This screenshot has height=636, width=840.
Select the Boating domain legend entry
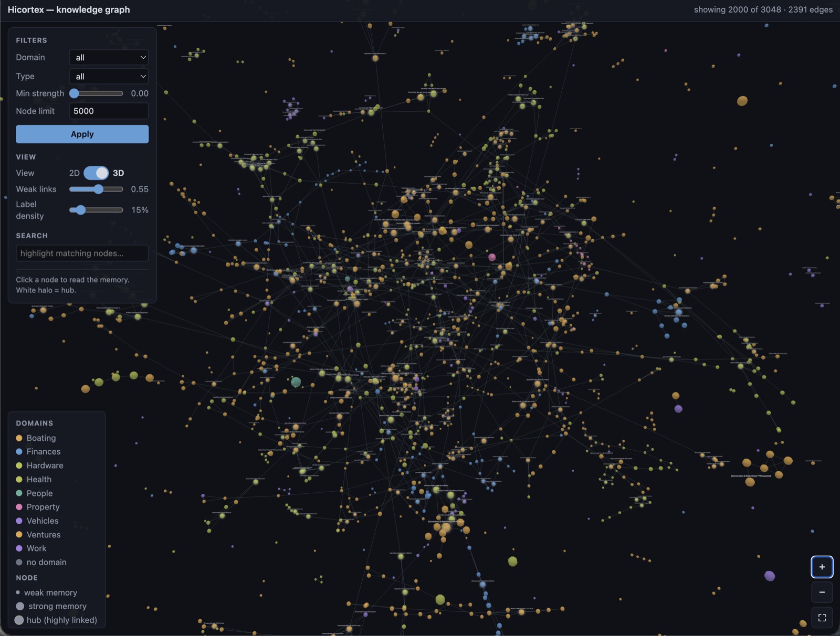[36, 438]
